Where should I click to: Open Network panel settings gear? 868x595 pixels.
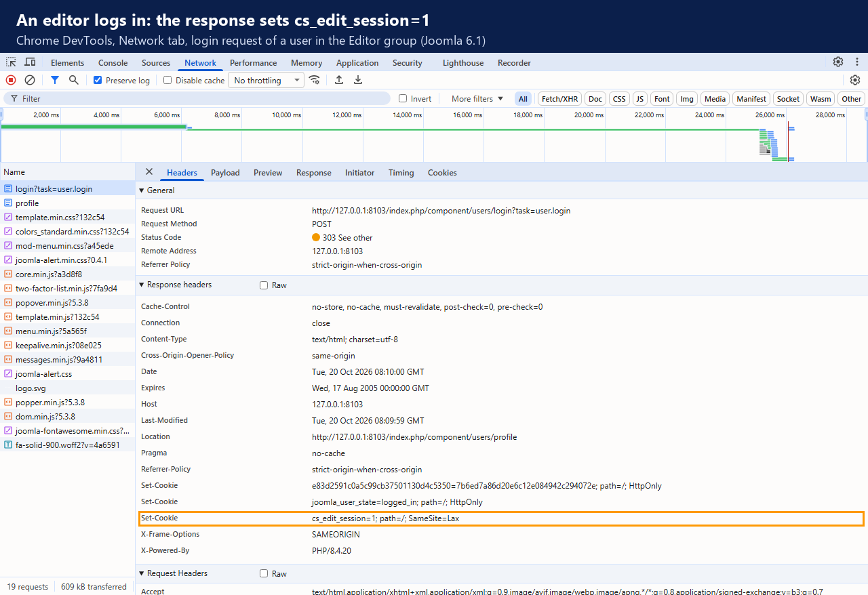point(855,80)
